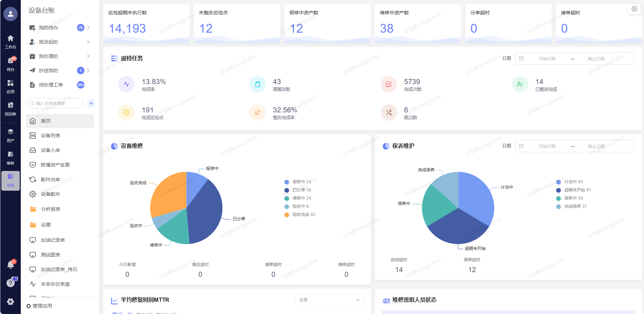Open the 工作台 home icon

coord(11,41)
